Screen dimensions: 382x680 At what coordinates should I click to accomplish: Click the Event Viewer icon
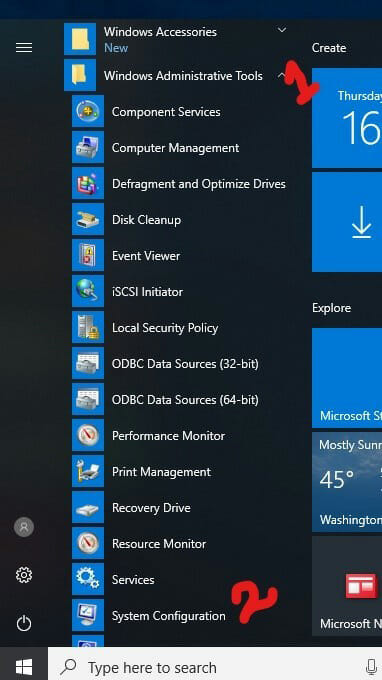coord(88,255)
